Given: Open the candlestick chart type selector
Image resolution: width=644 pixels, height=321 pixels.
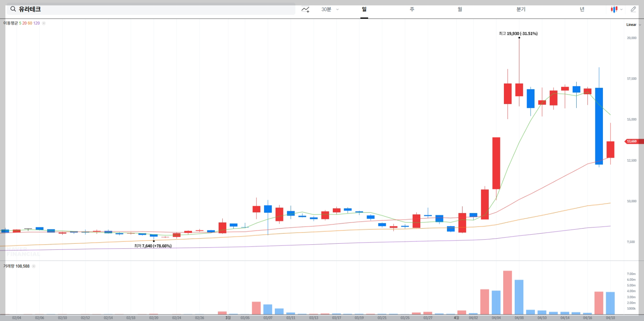Looking at the screenshot, I should (616, 9).
